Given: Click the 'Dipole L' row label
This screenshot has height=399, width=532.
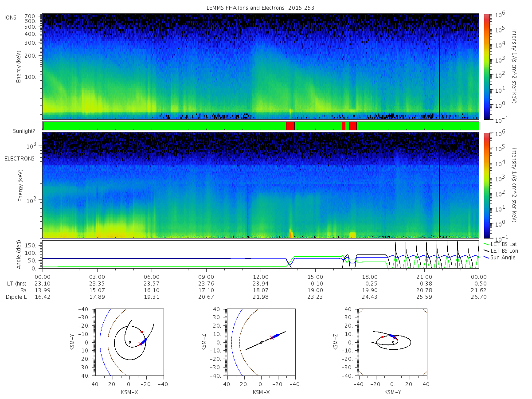Looking at the screenshot, I should point(16,297).
